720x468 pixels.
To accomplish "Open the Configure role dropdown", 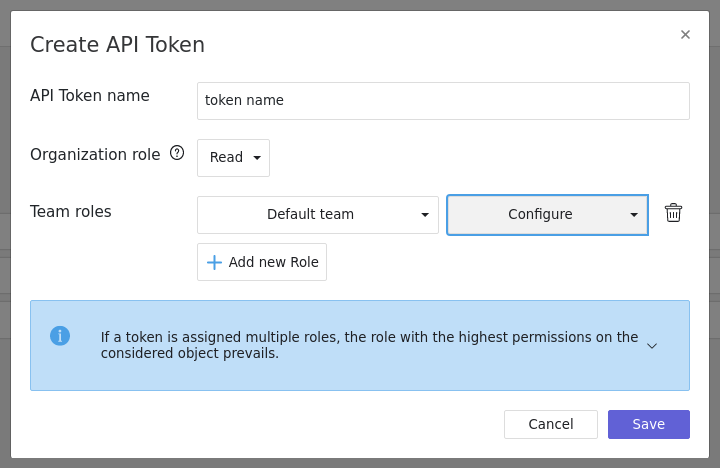I will coord(546,215).
